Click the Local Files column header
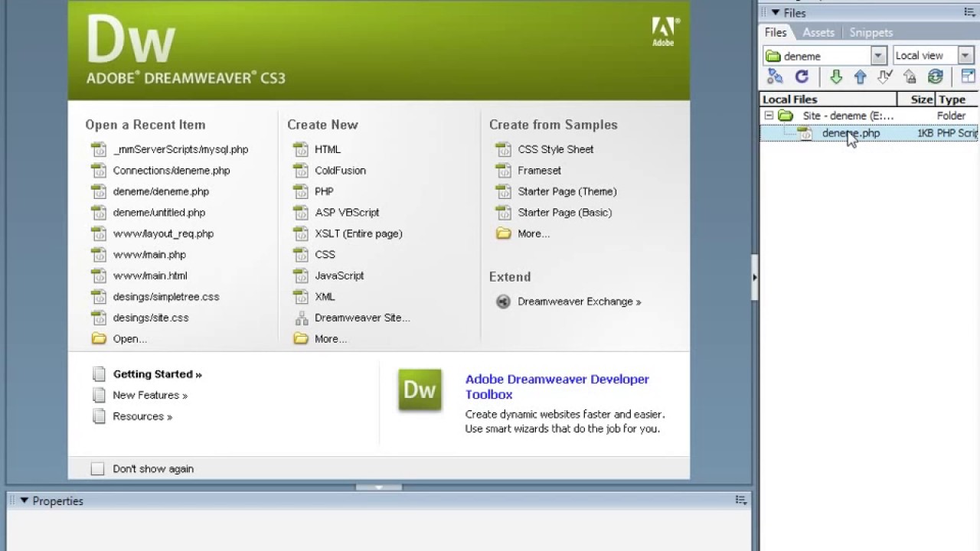The height and width of the screenshot is (551, 980). pyautogui.click(x=828, y=99)
